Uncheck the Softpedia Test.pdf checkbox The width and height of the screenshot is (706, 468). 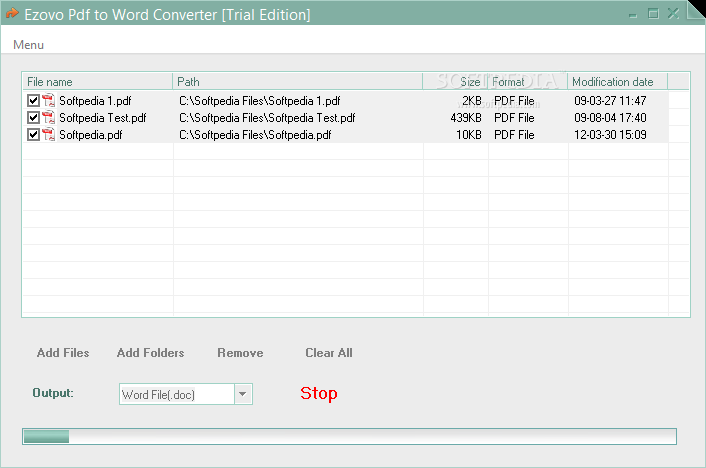[33, 118]
